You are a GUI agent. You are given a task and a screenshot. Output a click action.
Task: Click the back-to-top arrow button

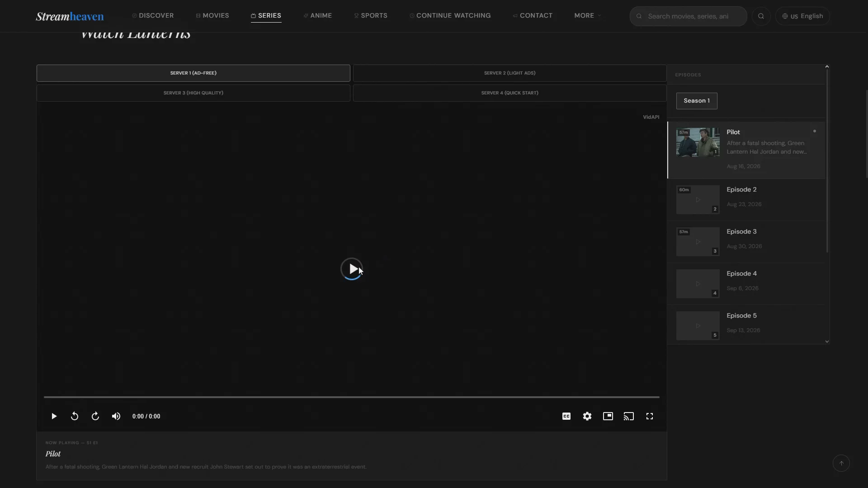[841, 463]
